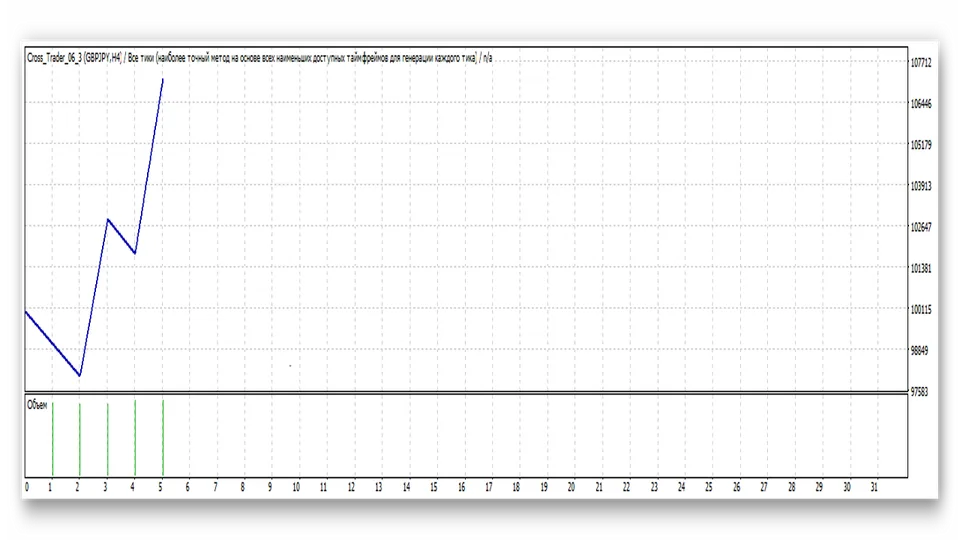The image size is (960, 540).
Task: Click trade number 12 on horizontal axis
Action: pyautogui.click(x=351, y=487)
